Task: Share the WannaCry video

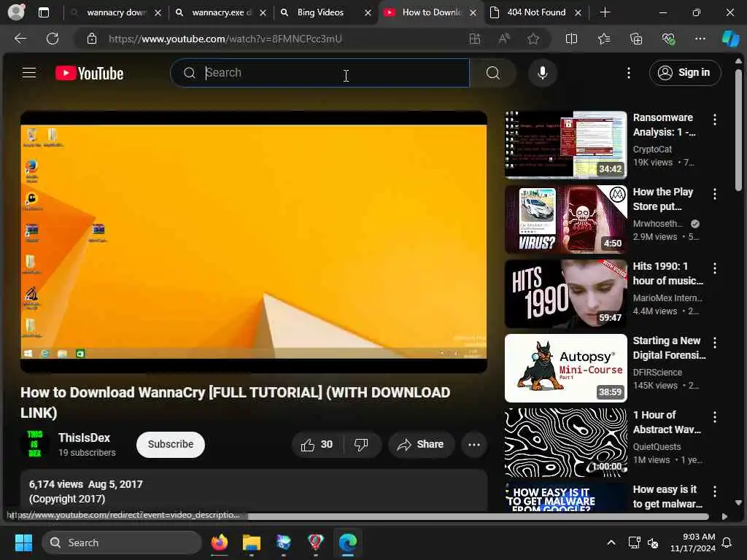Action: [421, 445]
